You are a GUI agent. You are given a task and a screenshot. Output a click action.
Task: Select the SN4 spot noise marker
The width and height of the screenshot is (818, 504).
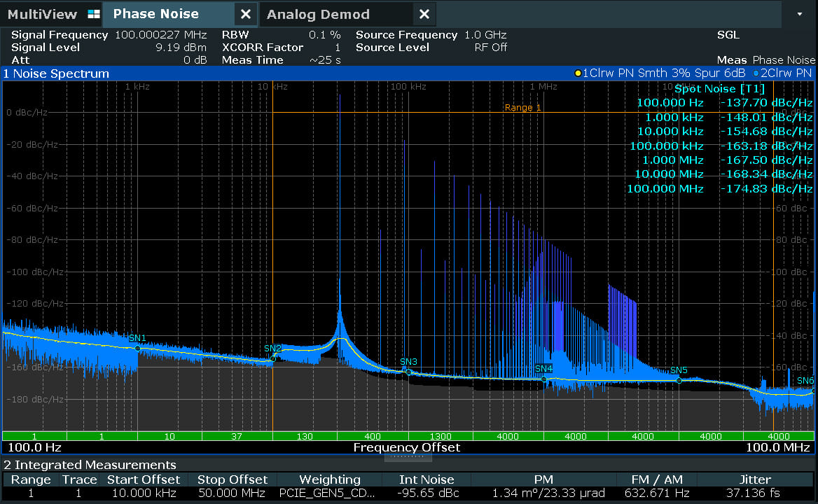coord(543,379)
